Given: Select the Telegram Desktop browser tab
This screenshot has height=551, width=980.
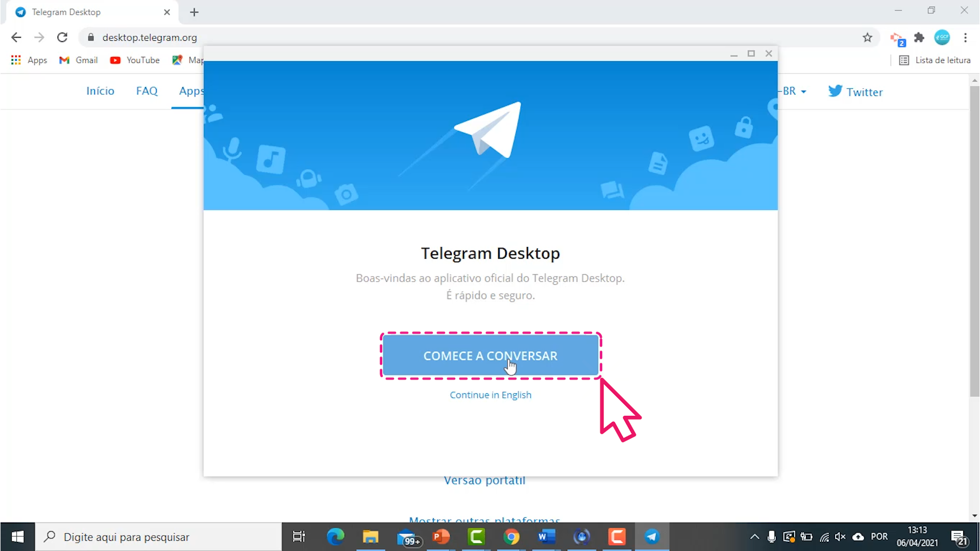Looking at the screenshot, I should click(92, 12).
